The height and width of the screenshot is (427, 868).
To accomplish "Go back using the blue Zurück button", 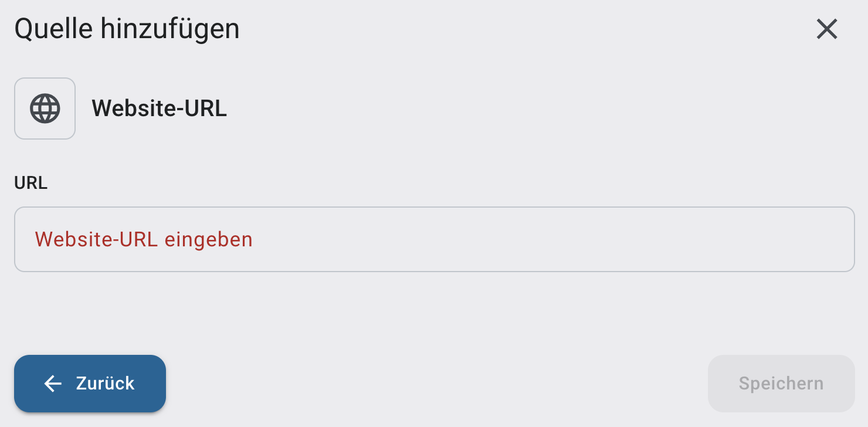I will pyautogui.click(x=90, y=384).
